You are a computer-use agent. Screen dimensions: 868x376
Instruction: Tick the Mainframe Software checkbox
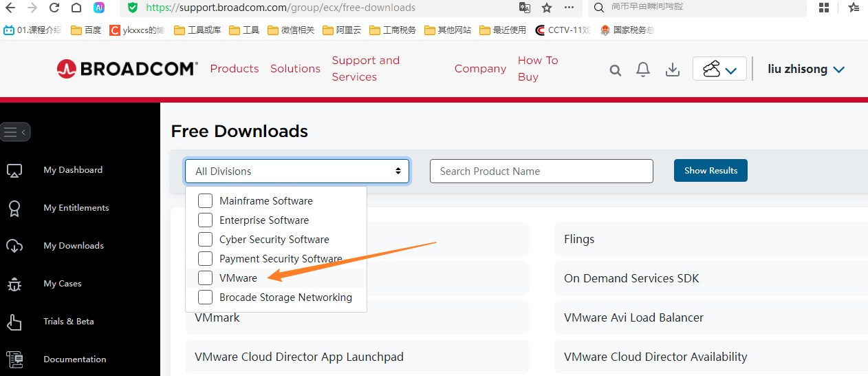(x=205, y=201)
